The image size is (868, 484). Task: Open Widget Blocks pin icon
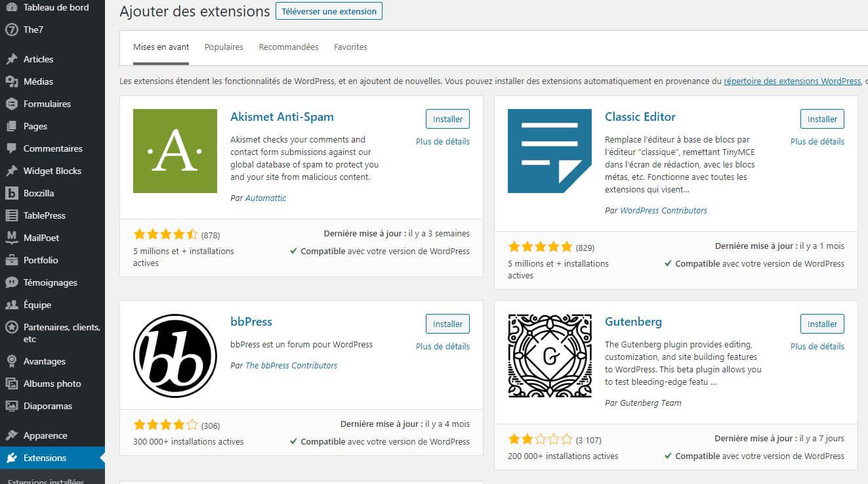click(11, 171)
